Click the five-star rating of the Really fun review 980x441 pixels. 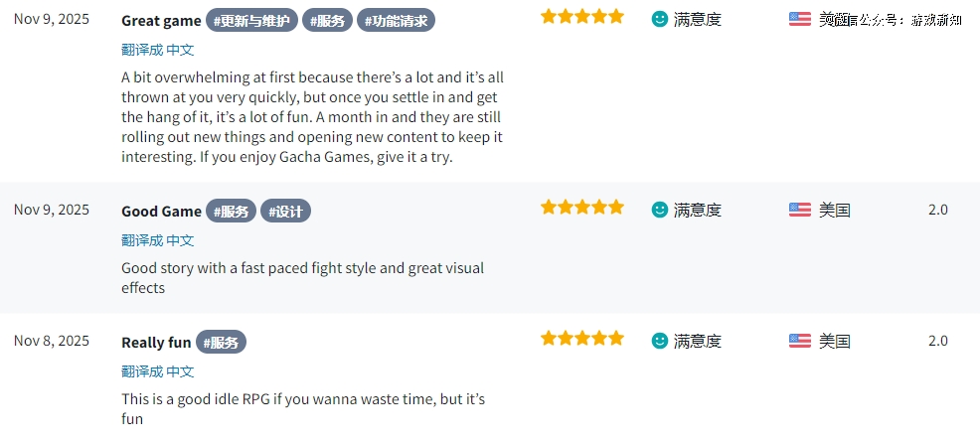[582, 339]
